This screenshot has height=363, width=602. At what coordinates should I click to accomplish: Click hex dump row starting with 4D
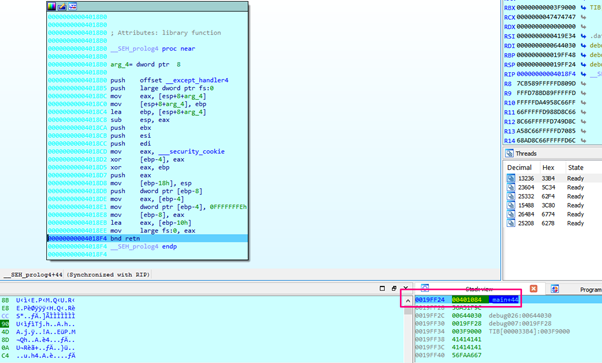[38, 332]
